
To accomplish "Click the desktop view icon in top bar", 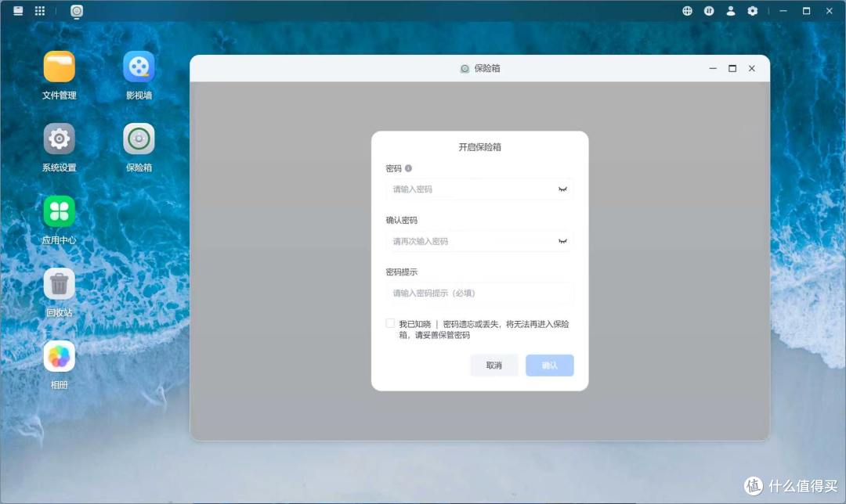I will point(18,11).
